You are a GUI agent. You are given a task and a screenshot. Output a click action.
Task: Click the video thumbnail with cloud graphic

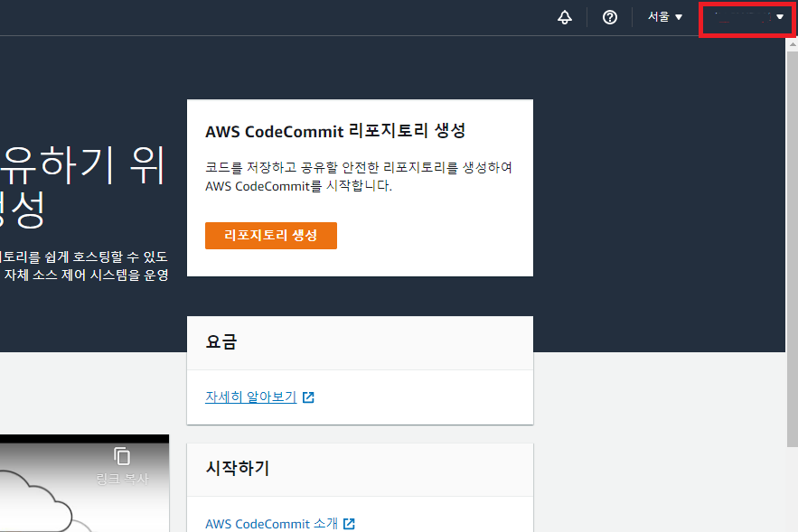click(x=84, y=483)
